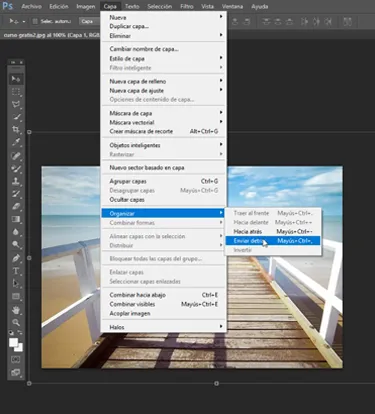Open the Imagen menu

(x=86, y=6)
